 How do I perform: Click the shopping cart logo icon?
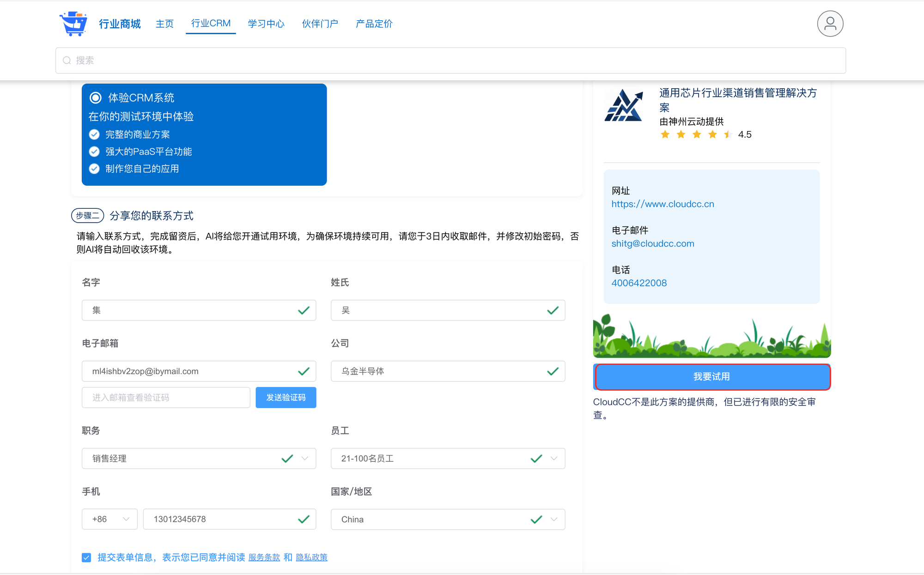pyautogui.click(x=73, y=24)
